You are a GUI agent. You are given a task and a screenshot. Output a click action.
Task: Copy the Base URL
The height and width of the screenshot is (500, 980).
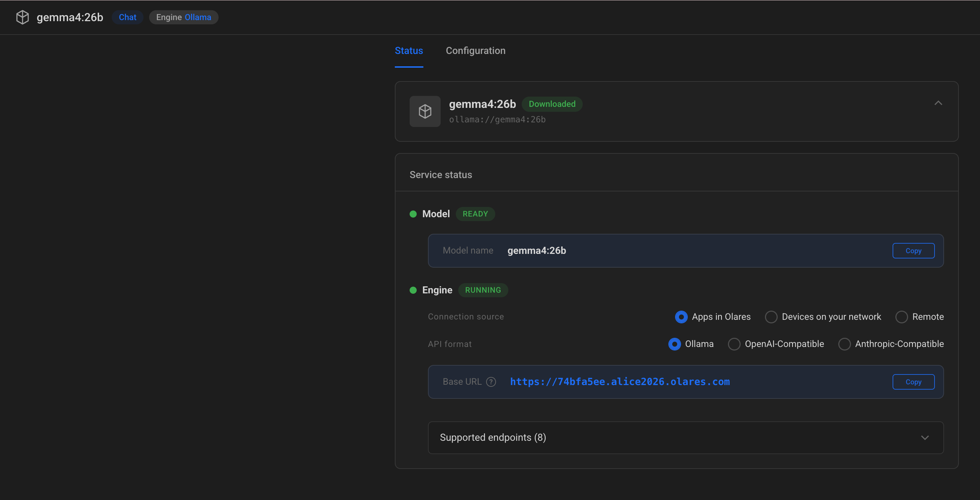coord(913,382)
